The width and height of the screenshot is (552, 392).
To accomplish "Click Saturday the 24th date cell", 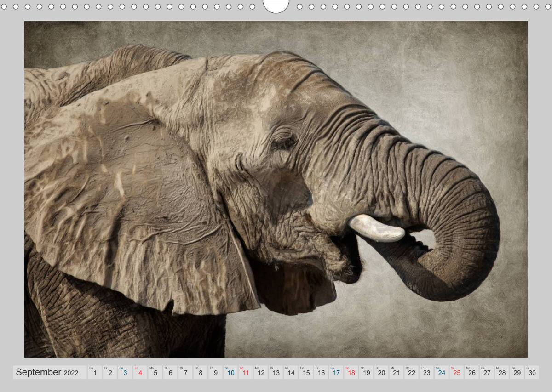I will (x=442, y=372).
